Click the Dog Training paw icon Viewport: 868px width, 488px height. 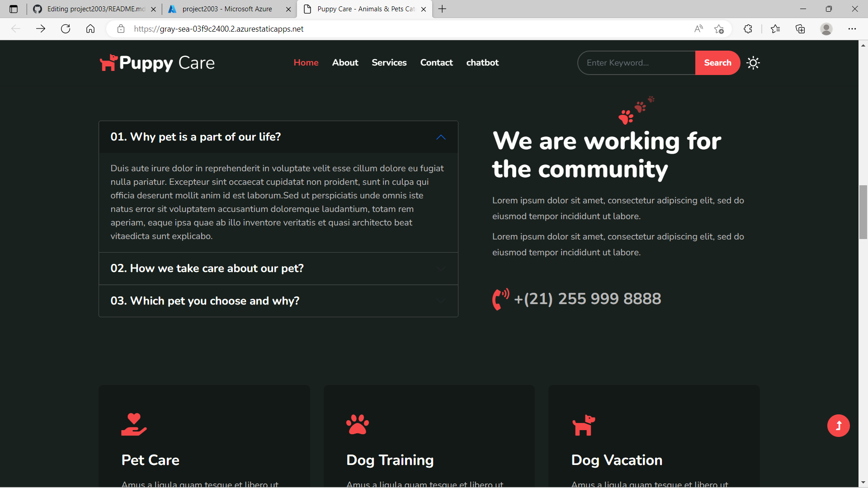click(357, 424)
